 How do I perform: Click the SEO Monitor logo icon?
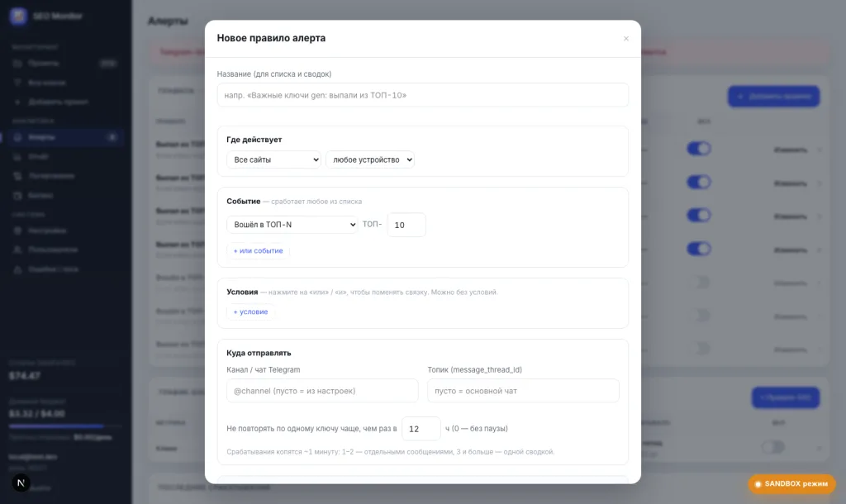coord(18,17)
